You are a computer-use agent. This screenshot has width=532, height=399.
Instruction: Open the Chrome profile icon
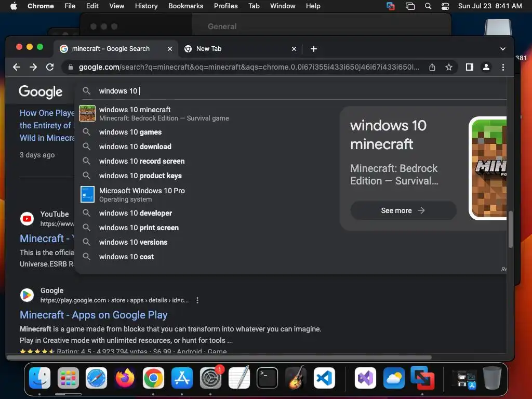click(486, 67)
